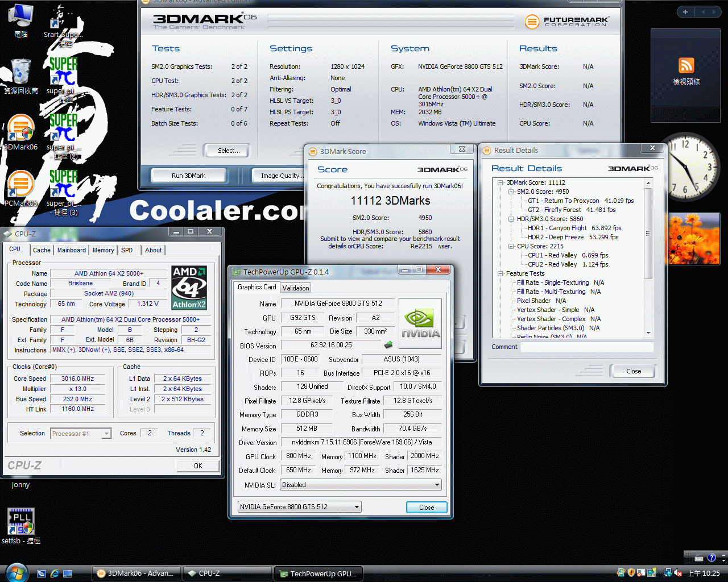Open the Windows Security alert shield tray icon
This screenshot has width=728, height=582.
(631, 573)
